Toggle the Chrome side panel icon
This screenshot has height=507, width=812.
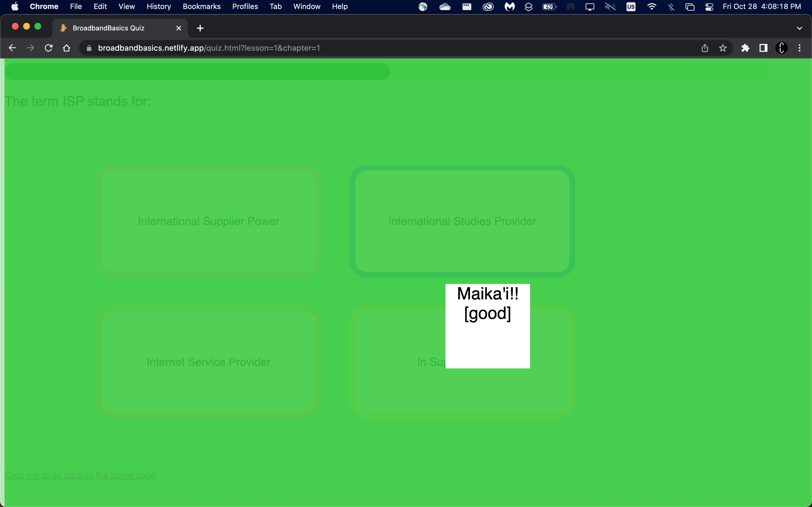[x=763, y=48]
